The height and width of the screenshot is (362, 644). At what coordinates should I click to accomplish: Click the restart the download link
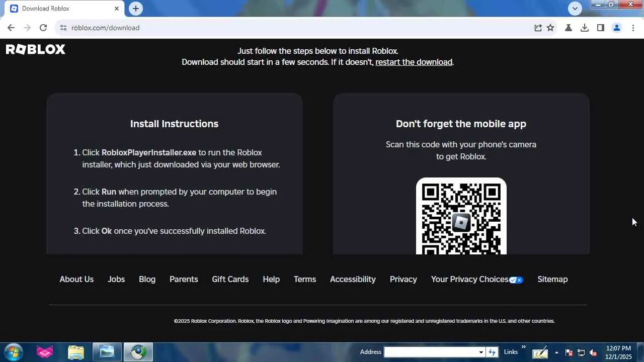(x=414, y=62)
